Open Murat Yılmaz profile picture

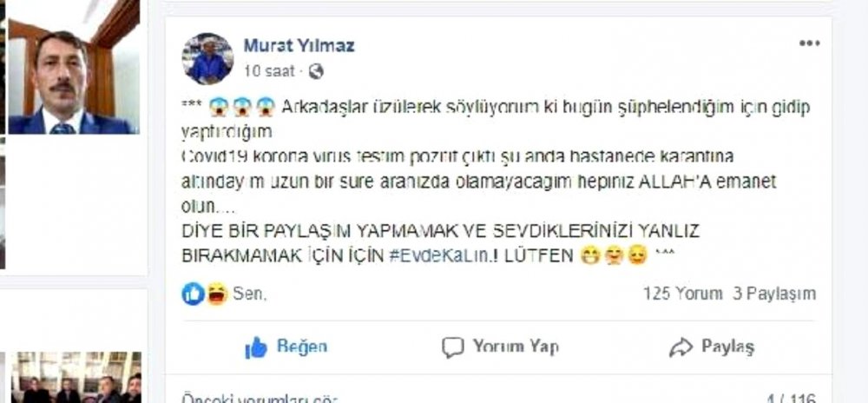(x=208, y=59)
